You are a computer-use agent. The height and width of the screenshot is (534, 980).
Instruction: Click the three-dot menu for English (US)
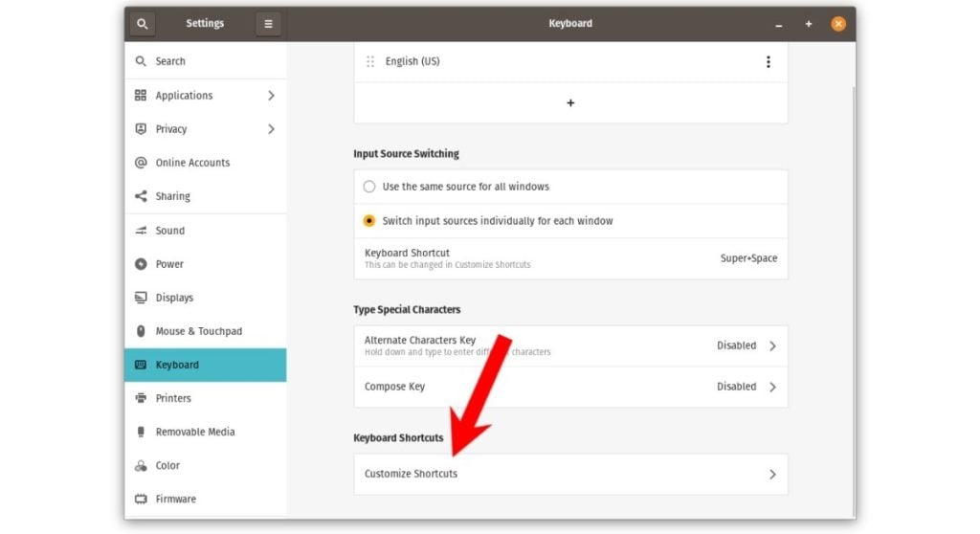pyautogui.click(x=768, y=62)
